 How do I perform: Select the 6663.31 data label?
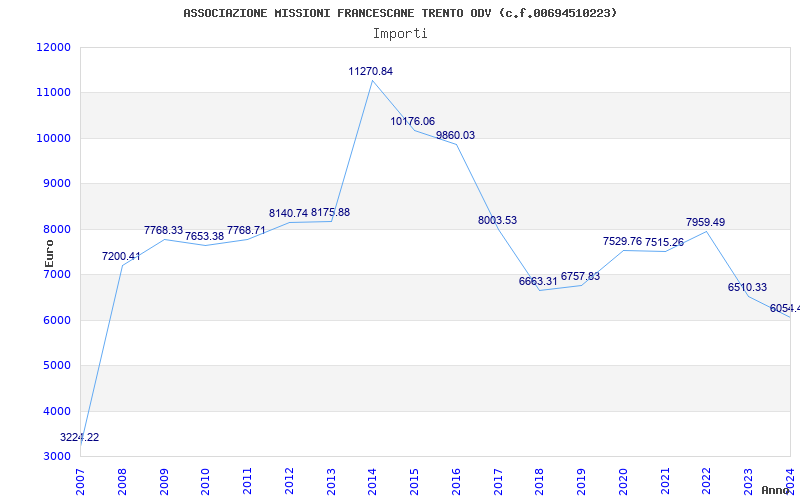[x=538, y=281]
